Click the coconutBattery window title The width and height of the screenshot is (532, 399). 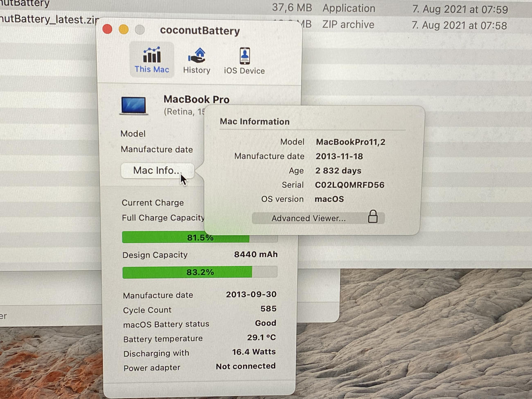pos(200,31)
